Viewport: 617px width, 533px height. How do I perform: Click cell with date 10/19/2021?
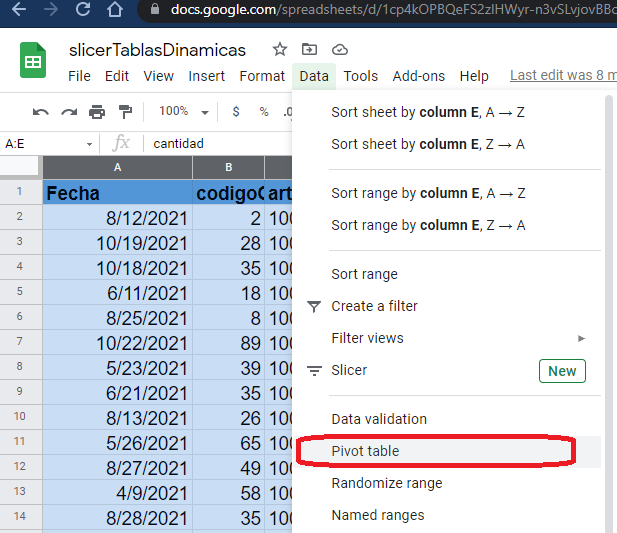pos(117,243)
